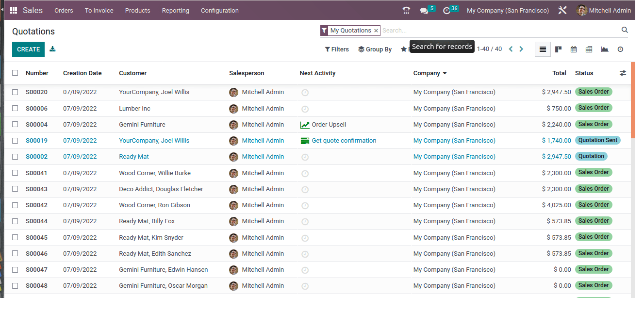Open the Reporting menu
Viewport: 644px width, 312px height.
coord(176,10)
